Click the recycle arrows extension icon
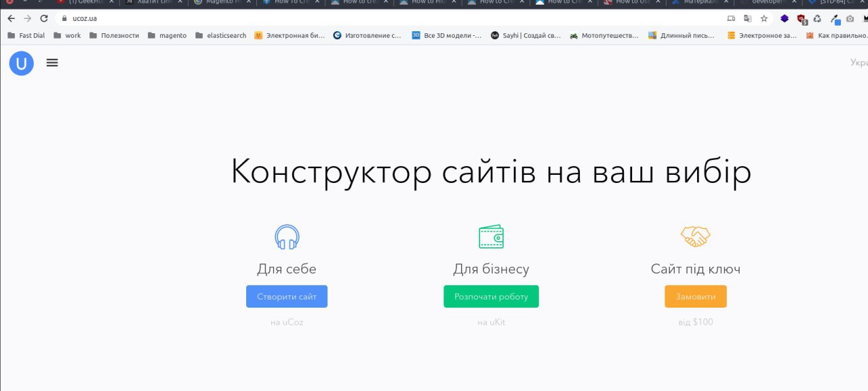Screen dimensions: 868x391 [x=817, y=18]
